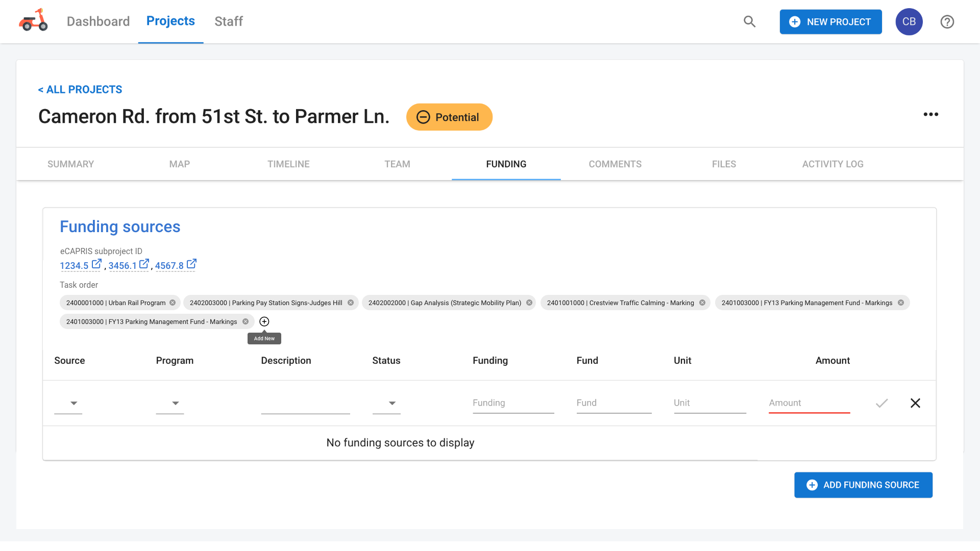Screen dimensions: 980x551
Task: Open the Dashboard menu item
Action: (x=98, y=21)
